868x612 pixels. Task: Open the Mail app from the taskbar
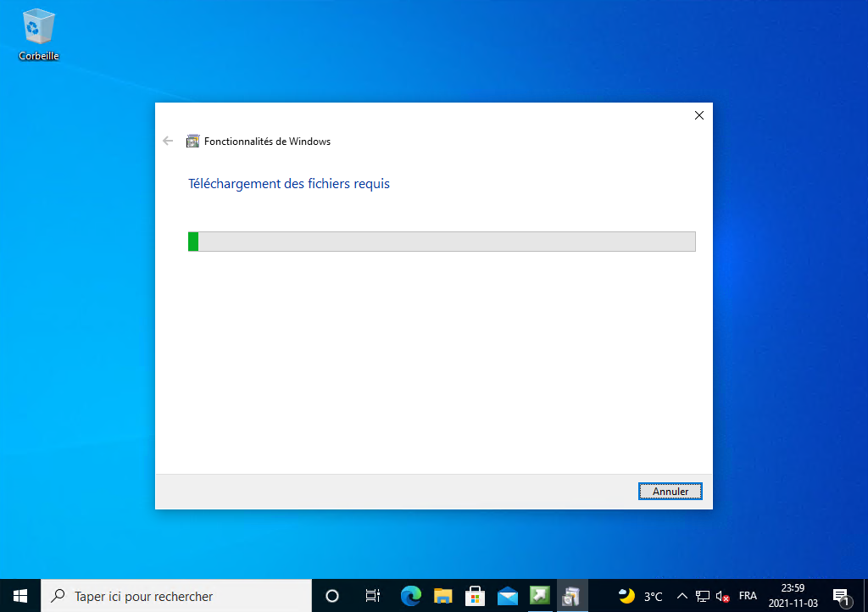click(508, 596)
